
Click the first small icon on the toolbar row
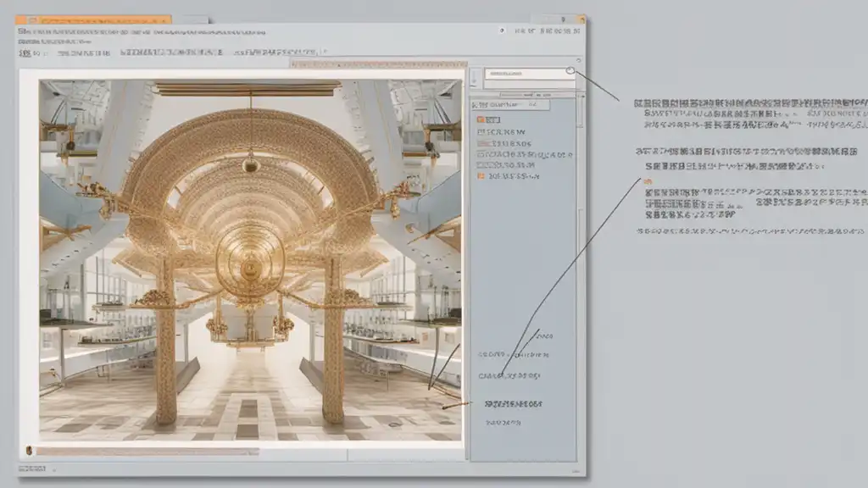25,53
